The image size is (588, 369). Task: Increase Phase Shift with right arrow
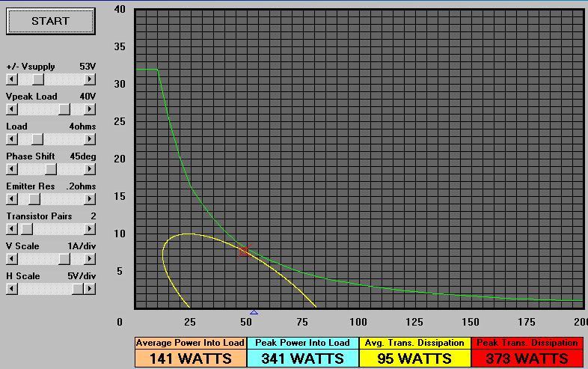(90, 169)
